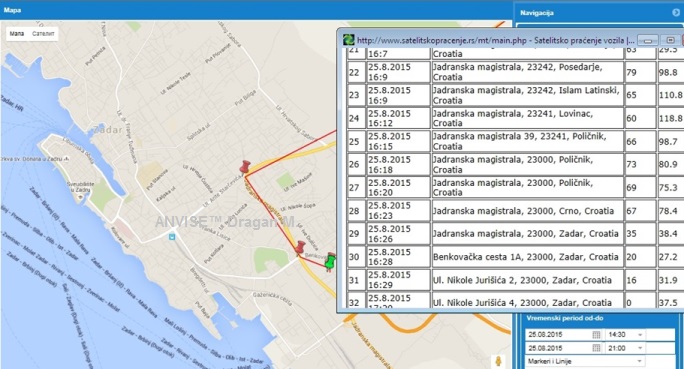Click the popup window browser favicon

tap(349, 40)
